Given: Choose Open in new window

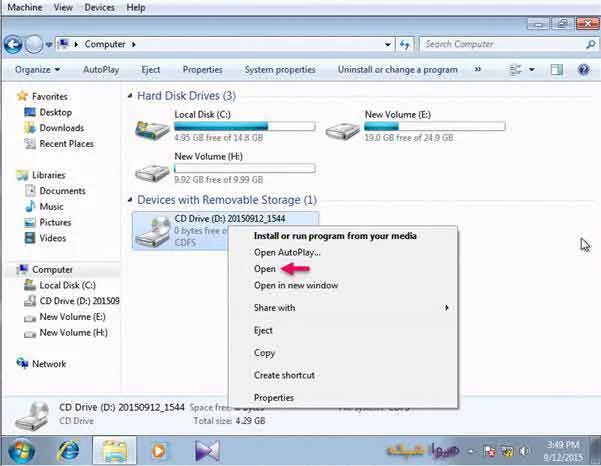Looking at the screenshot, I should (296, 286).
